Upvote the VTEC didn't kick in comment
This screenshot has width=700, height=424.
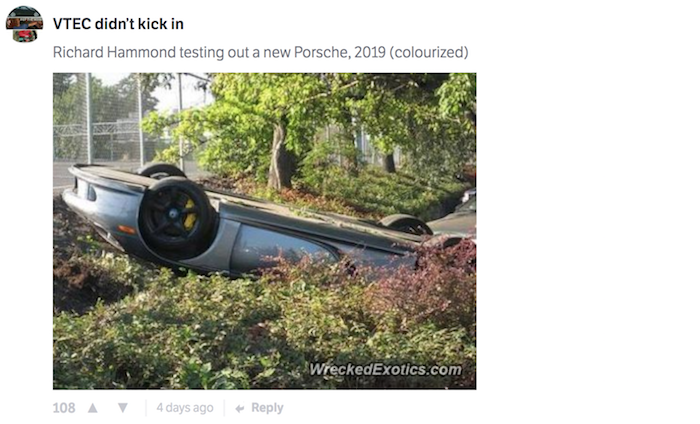point(93,408)
